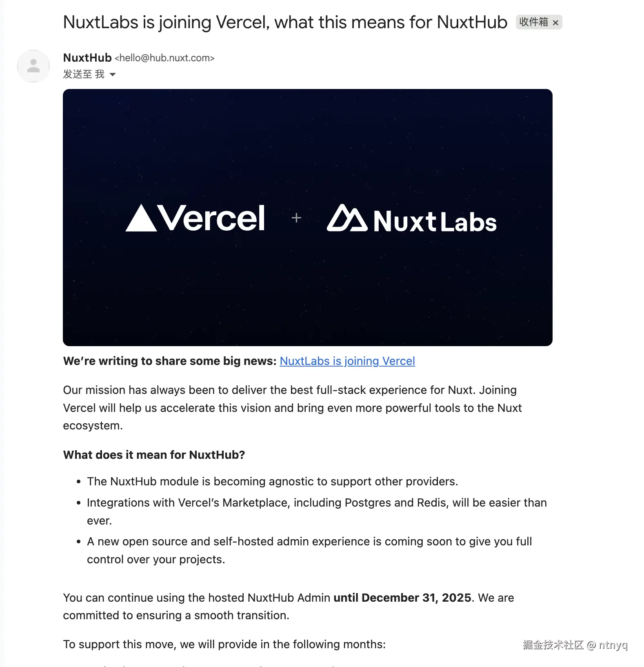Screen dimensions: 644x667
Task: Click the 收件箱 inbox label
Action: pyautogui.click(x=533, y=22)
